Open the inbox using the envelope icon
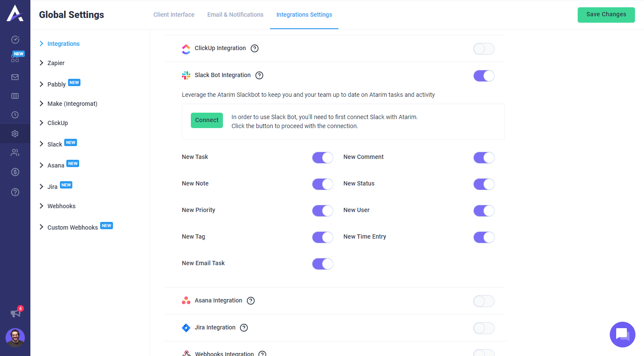Image resolution: width=644 pixels, height=356 pixels. coord(15,77)
